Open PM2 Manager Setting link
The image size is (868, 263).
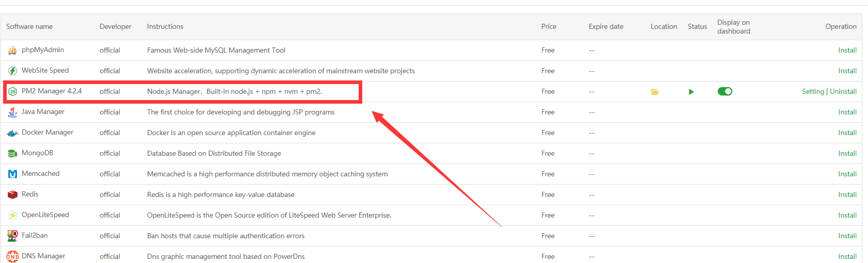click(x=813, y=91)
